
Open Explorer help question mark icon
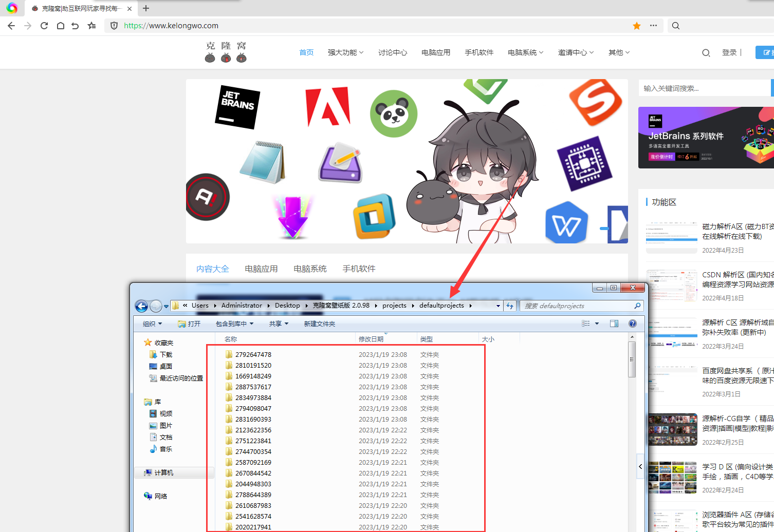633,324
